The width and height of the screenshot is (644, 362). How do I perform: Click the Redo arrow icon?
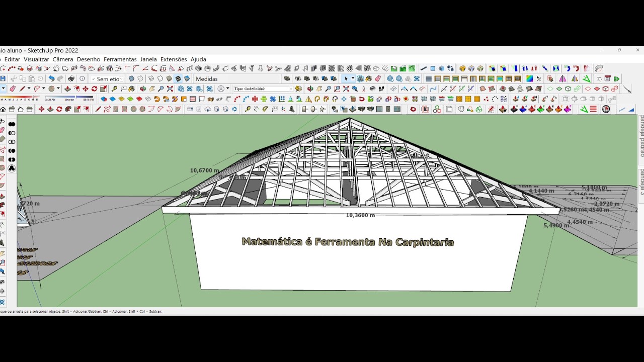coord(60,78)
